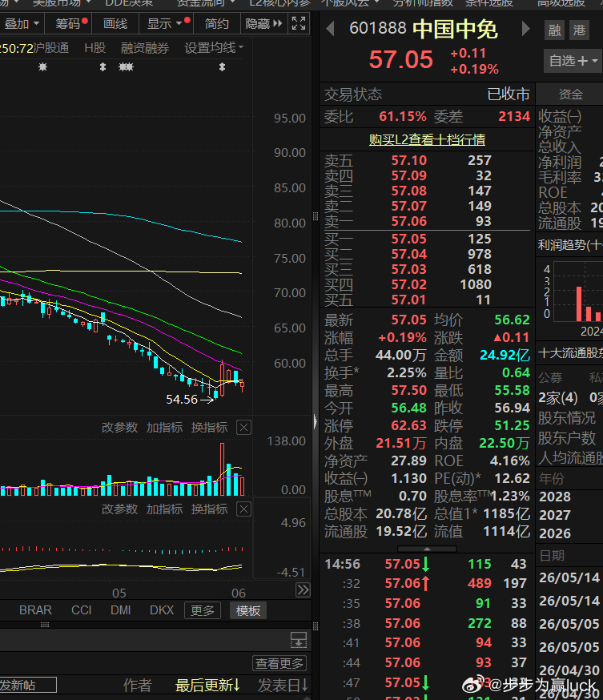Click 发新帖 new post button
Screen dimensions: 603x700
click(28, 686)
